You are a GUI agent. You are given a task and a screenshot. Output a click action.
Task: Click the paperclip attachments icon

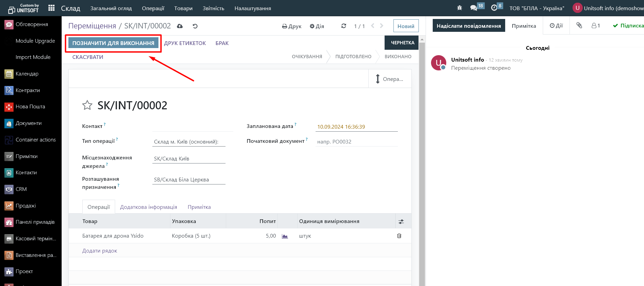(579, 26)
